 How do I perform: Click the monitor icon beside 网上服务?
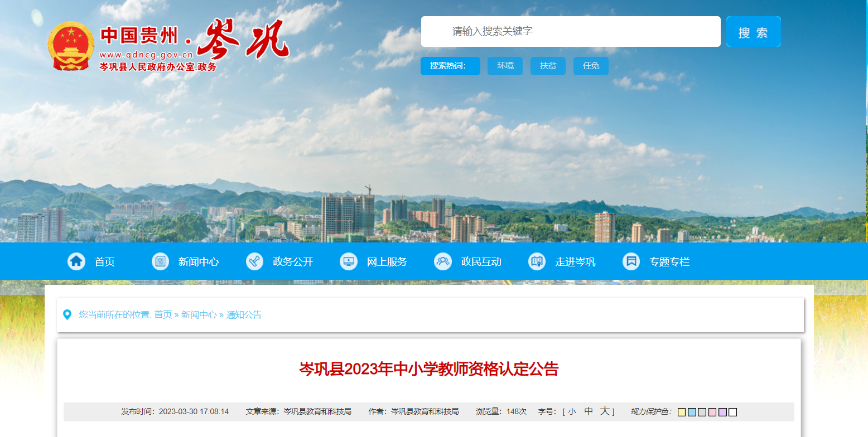click(x=349, y=261)
